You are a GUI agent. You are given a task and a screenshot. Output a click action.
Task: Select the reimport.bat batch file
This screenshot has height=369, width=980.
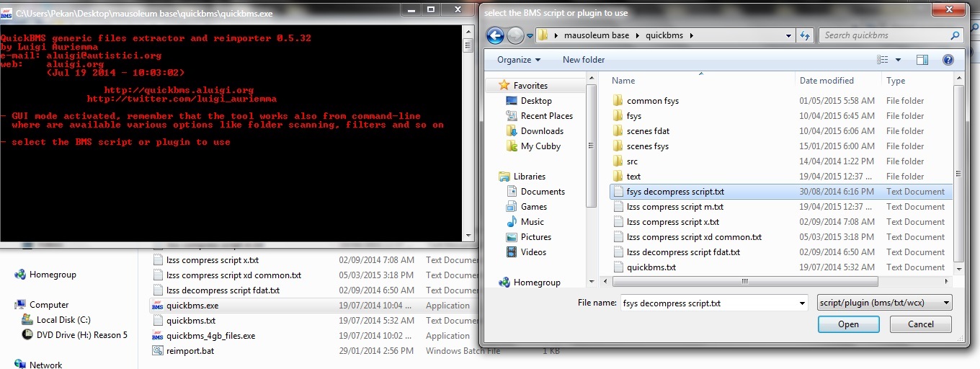tap(190, 350)
